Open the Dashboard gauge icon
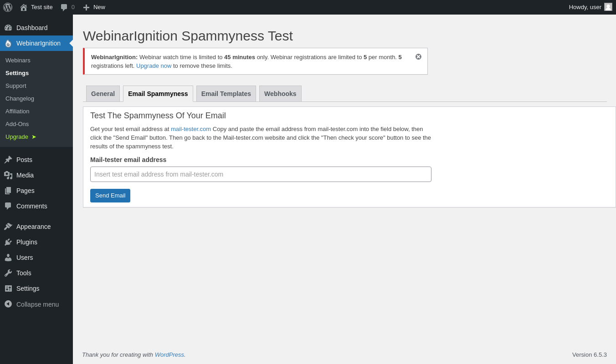The image size is (616, 364). pyautogui.click(x=8, y=28)
